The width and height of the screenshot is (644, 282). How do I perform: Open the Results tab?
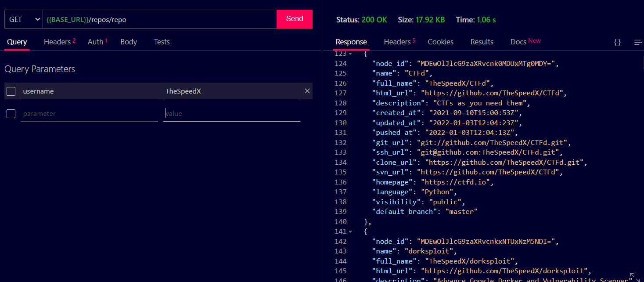[482, 42]
